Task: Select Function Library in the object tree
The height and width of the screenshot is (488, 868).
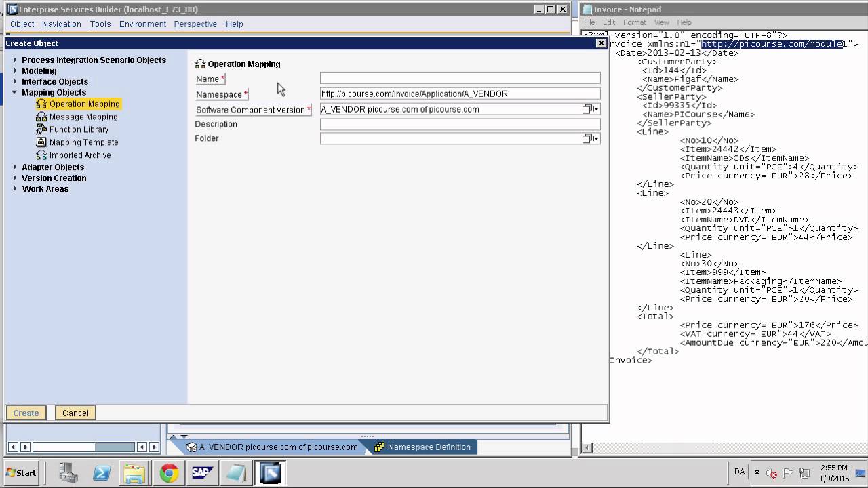Action: pos(79,129)
